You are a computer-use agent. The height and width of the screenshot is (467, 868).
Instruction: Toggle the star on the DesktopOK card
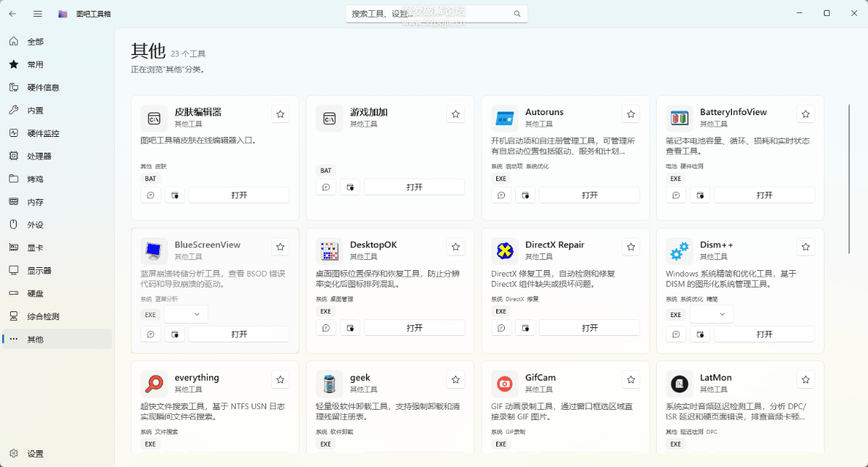coord(456,247)
